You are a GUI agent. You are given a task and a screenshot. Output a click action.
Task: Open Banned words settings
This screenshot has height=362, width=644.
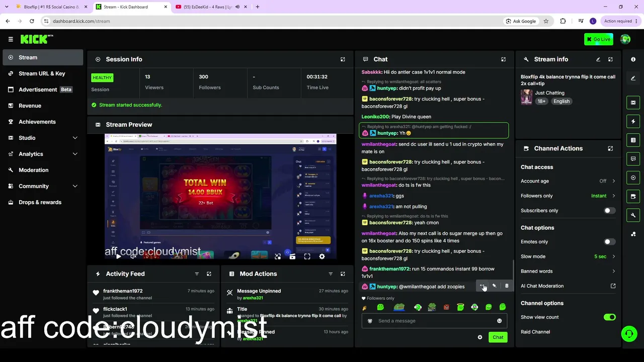pyautogui.click(x=568, y=271)
